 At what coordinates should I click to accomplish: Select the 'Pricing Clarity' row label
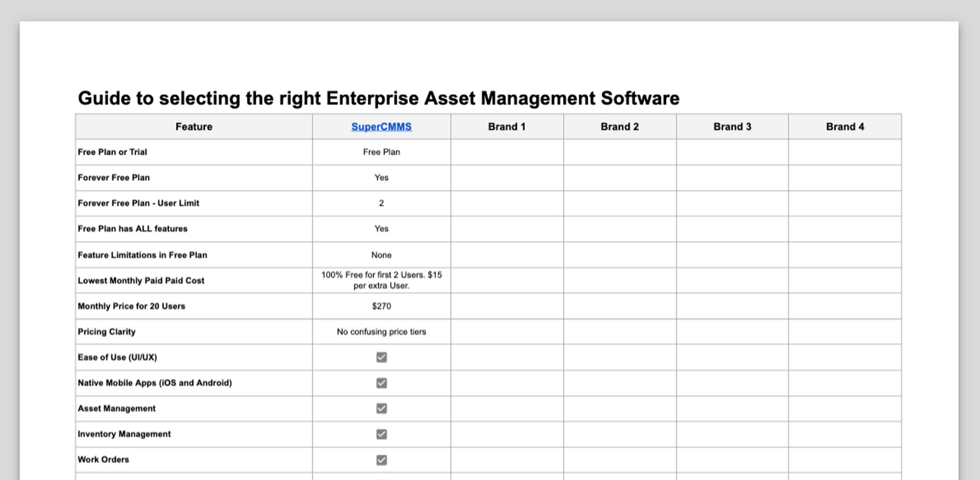click(x=107, y=332)
